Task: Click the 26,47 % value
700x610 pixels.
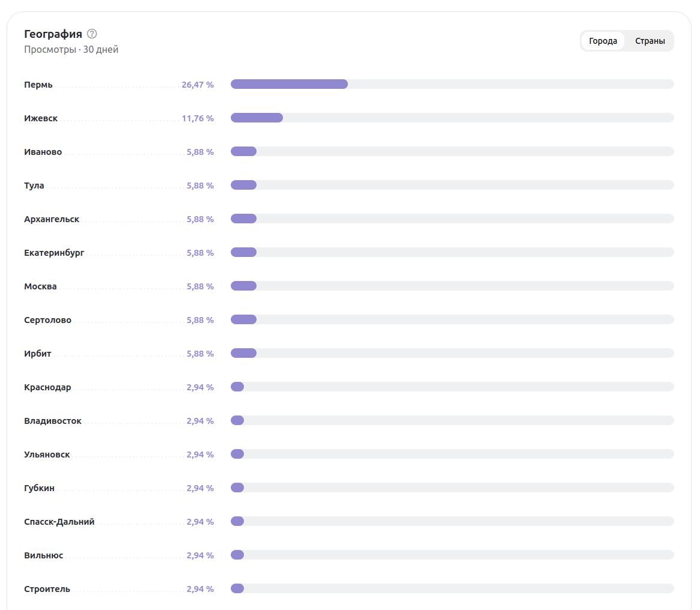Action: (x=198, y=85)
